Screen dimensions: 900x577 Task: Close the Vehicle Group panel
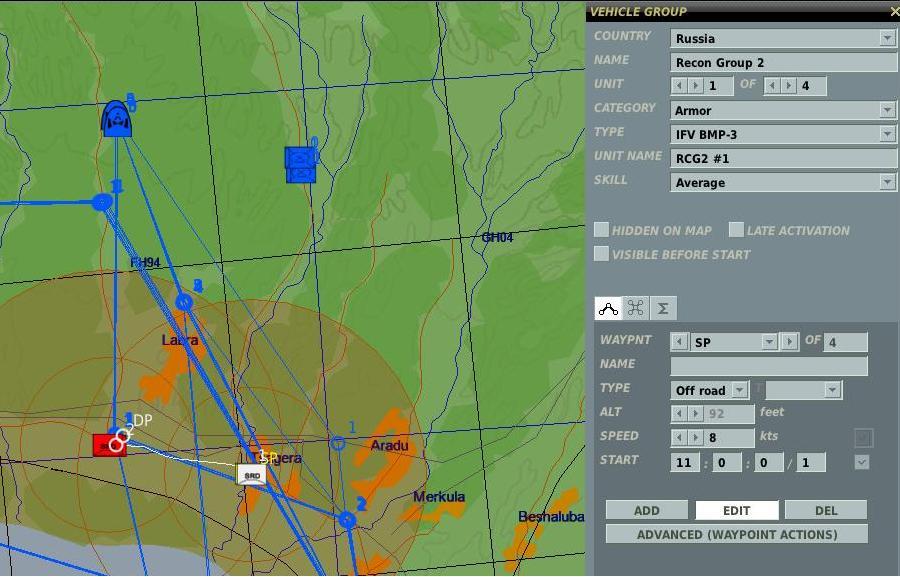pyautogui.click(x=894, y=11)
